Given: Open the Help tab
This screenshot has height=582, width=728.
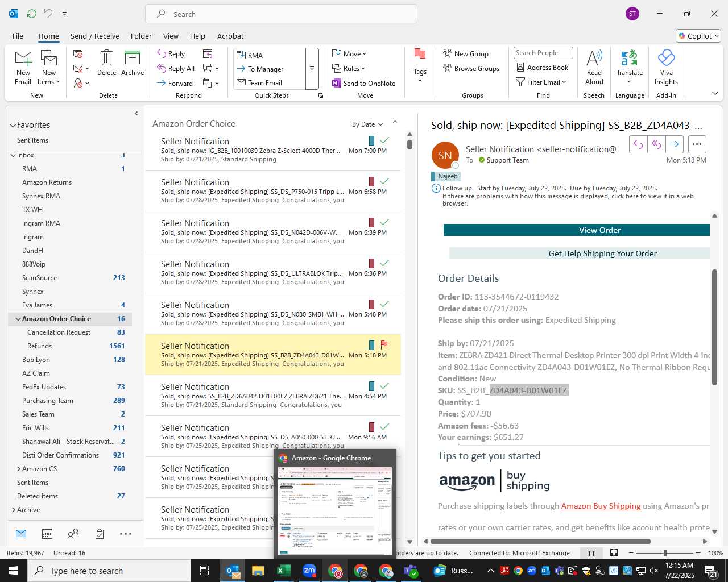Looking at the screenshot, I should point(197,36).
